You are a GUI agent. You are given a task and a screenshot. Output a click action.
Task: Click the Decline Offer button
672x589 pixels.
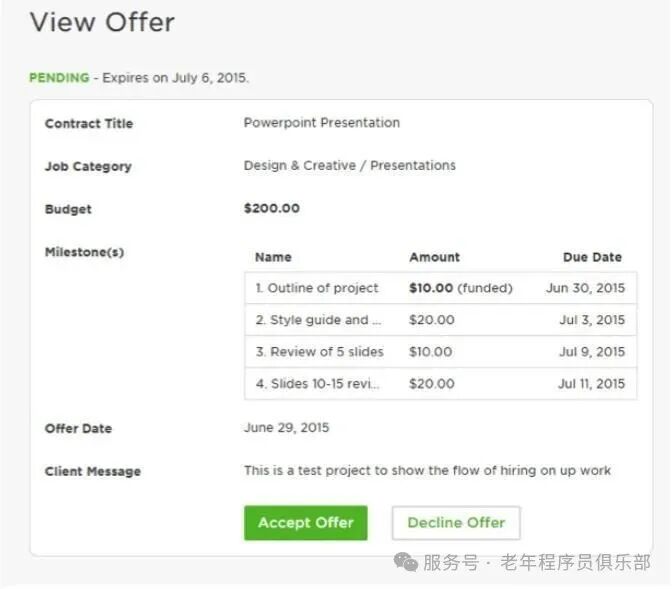pos(456,523)
